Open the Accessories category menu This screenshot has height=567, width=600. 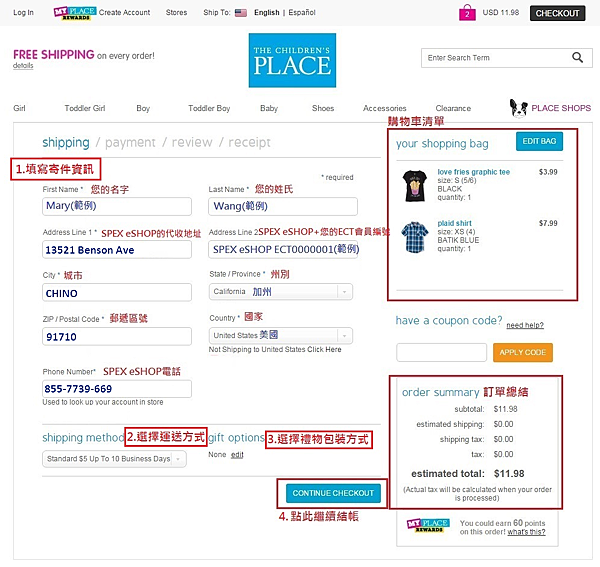[385, 108]
